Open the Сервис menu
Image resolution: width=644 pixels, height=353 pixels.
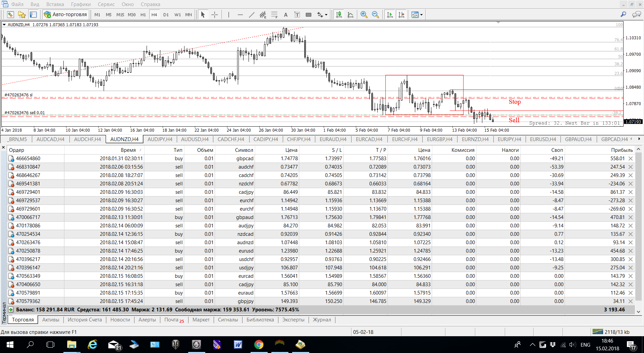(106, 4)
